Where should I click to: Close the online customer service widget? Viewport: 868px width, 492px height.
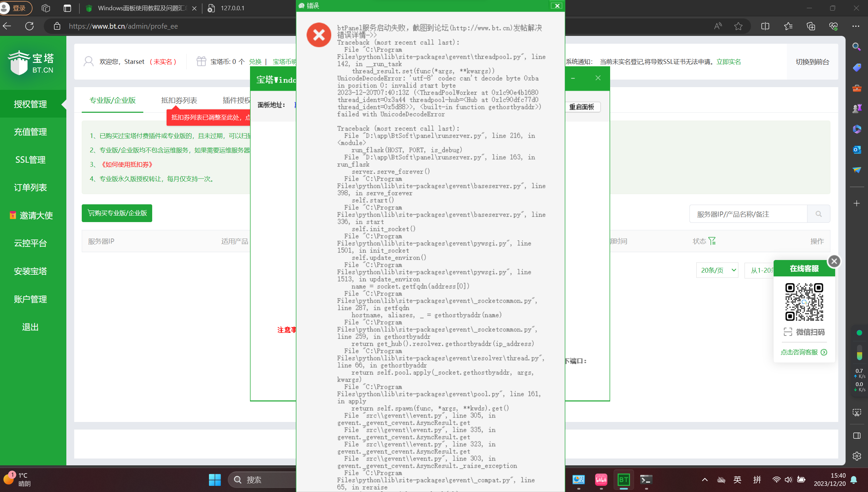coord(834,261)
